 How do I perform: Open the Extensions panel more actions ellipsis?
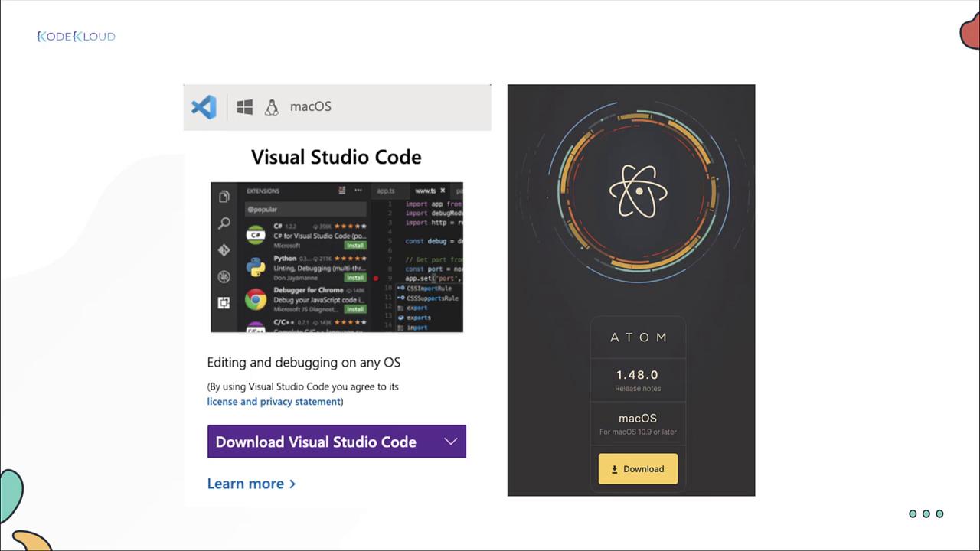tap(358, 191)
